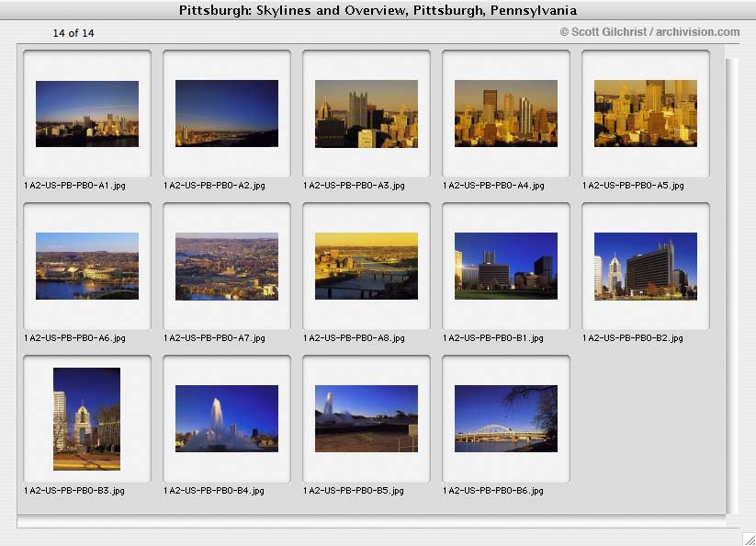Click the filename 1A2-US-PB-PB0-B2.jpg

(x=633, y=338)
